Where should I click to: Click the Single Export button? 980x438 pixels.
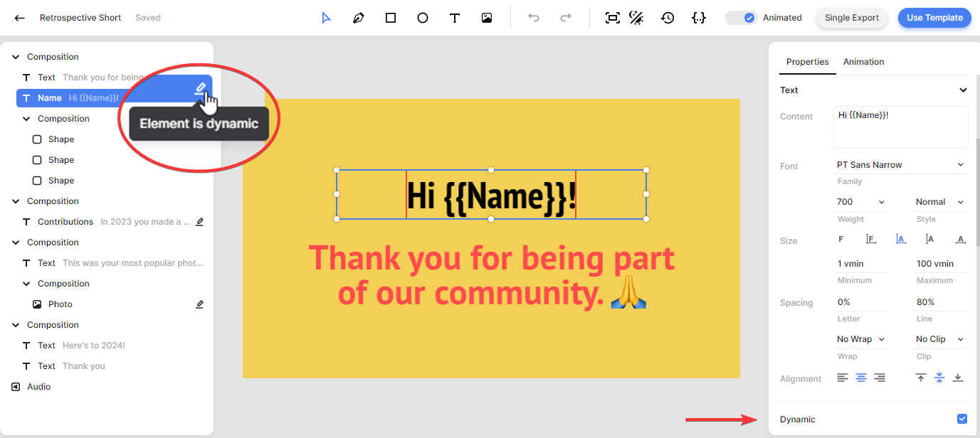pos(851,18)
